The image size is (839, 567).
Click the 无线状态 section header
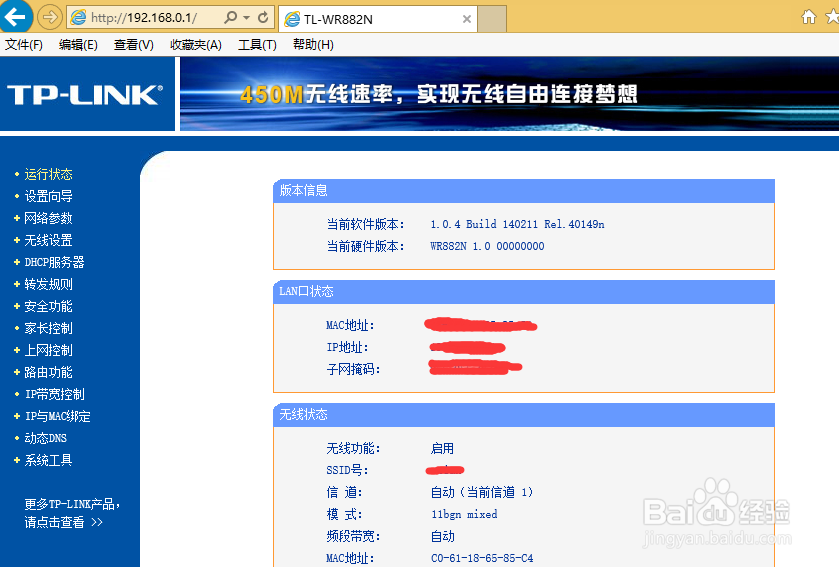524,415
